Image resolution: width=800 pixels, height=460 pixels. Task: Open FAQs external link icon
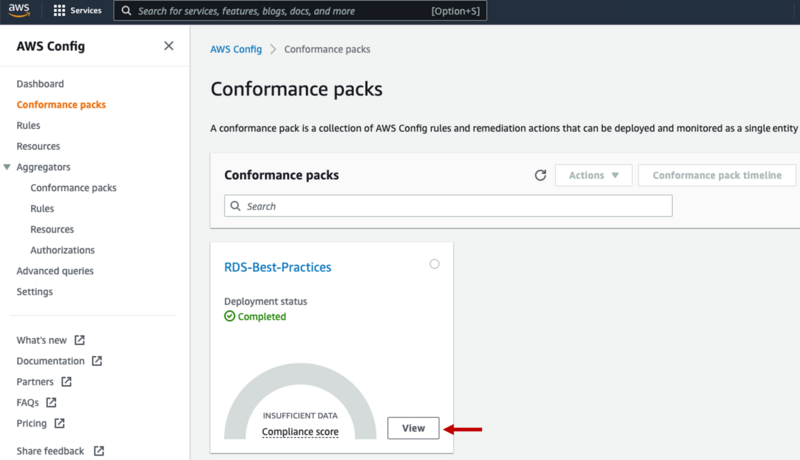pyautogui.click(x=51, y=402)
